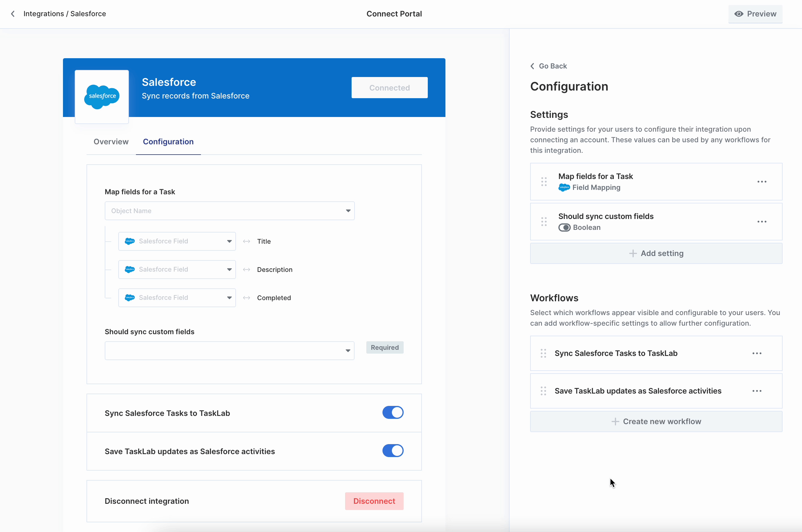Open the Object Name dropdown
Viewport: 802px width, 532px height.
click(x=229, y=211)
